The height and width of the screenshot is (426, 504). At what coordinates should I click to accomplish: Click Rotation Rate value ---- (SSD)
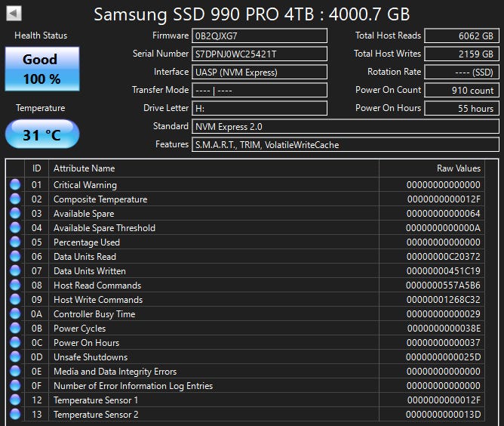[x=462, y=72]
